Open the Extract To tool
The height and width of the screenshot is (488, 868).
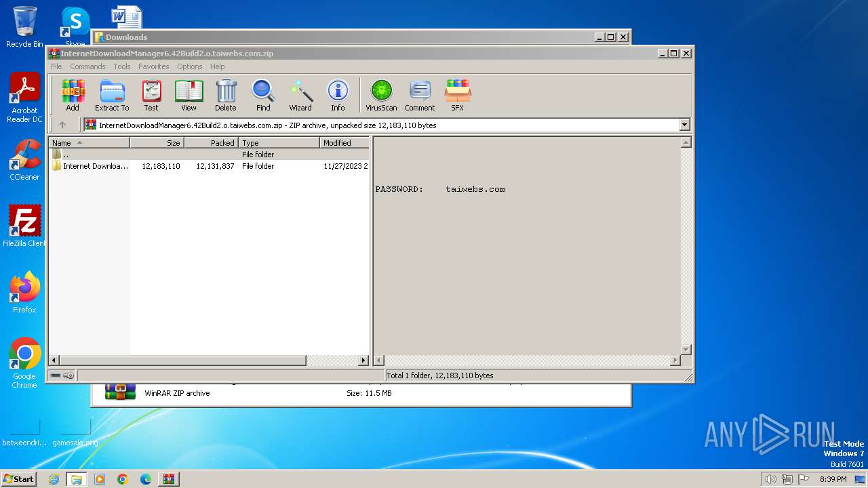point(112,95)
